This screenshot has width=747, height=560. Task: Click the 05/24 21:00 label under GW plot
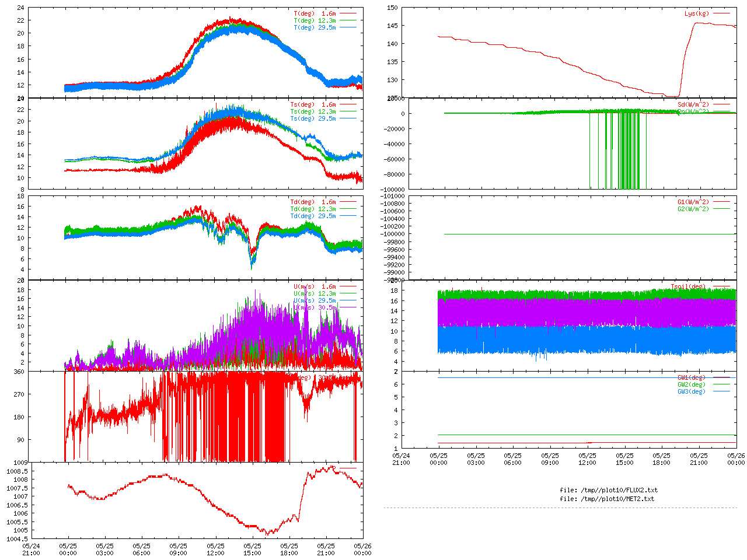(x=401, y=459)
